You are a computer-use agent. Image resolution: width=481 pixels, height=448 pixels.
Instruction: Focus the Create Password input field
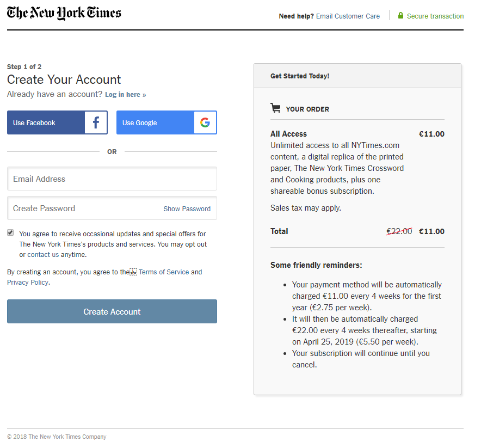point(112,208)
